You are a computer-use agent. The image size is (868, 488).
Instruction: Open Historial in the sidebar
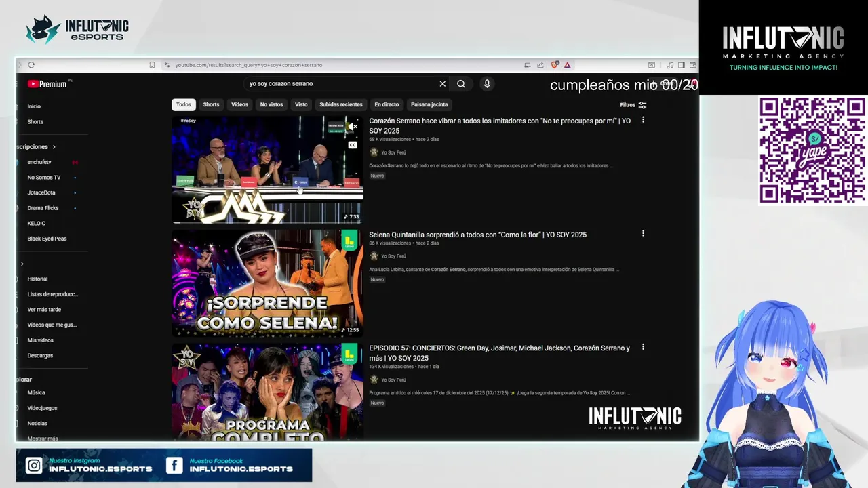coord(37,279)
